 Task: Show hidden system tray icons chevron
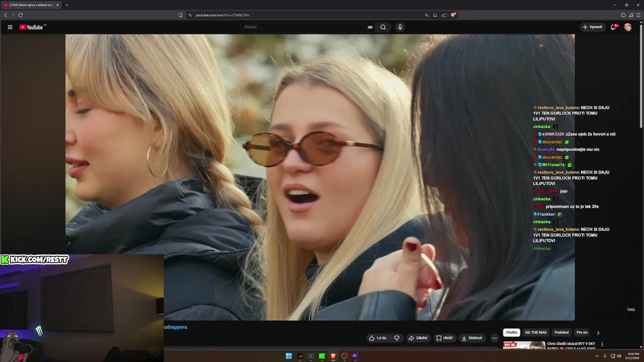click(x=597, y=356)
